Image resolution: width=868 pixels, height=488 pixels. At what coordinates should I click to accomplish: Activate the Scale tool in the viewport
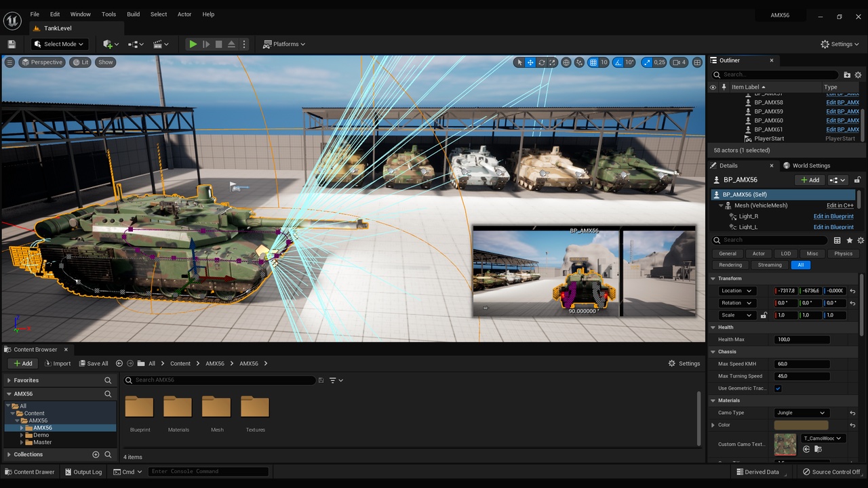point(553,62)
